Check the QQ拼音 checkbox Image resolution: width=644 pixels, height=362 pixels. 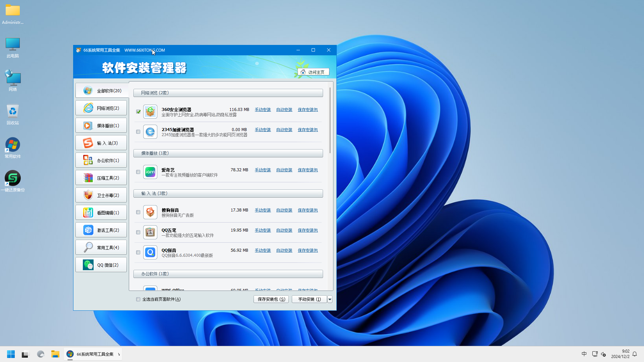[138, 252]
